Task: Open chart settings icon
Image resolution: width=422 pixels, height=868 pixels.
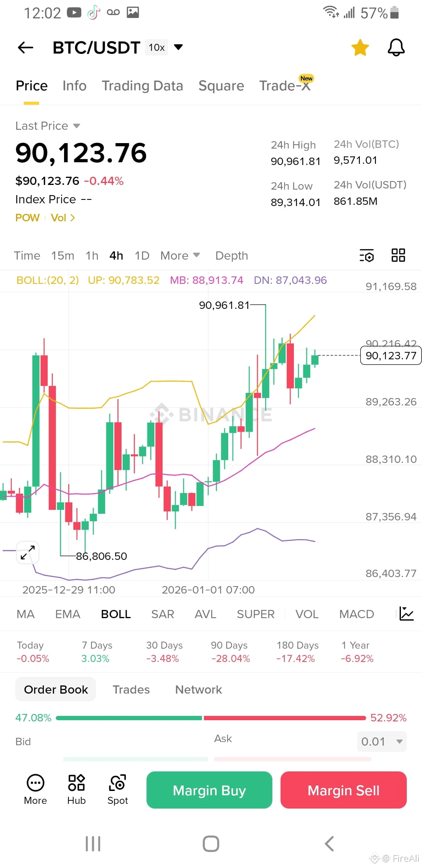Action: click(367, 255)
